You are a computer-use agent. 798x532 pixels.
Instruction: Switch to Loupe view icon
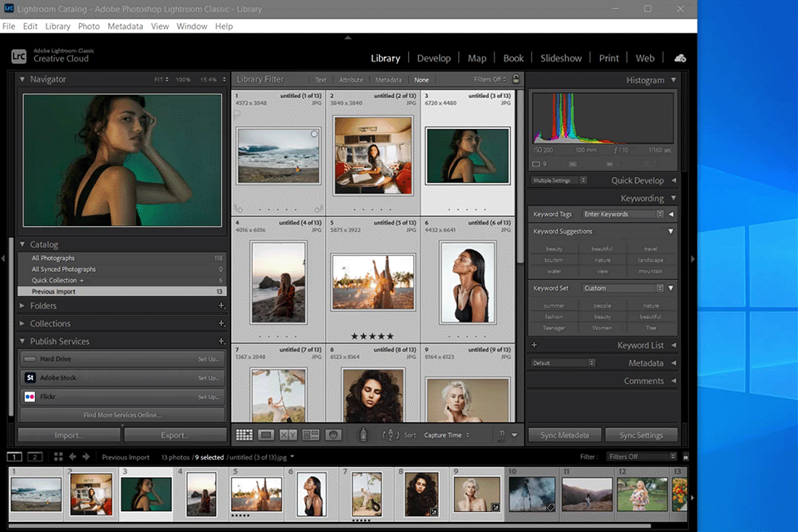(266, 435)
